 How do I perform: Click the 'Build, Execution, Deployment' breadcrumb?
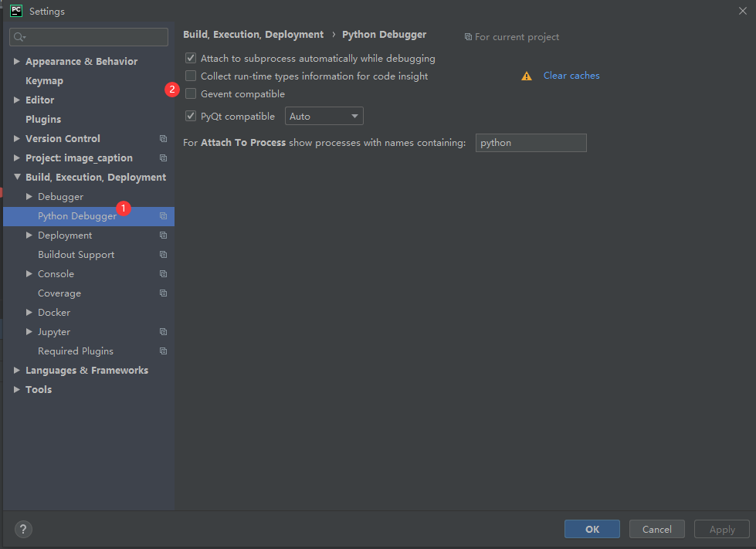tap(253, 34)
